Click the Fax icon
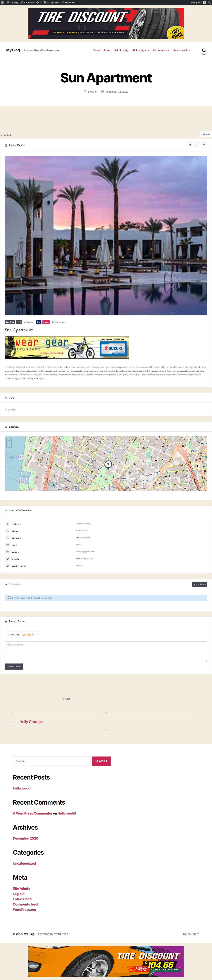 tap(8, 545)
